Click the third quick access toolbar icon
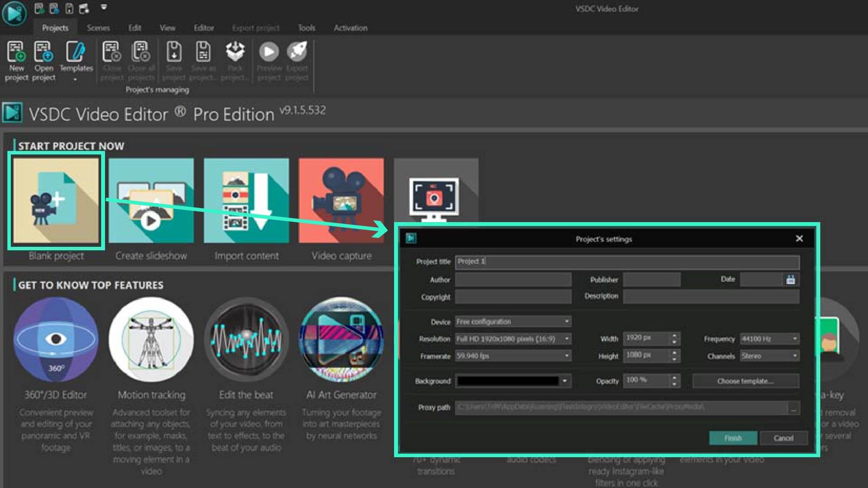This screenshot has width=868, height=488. (69, 8)
